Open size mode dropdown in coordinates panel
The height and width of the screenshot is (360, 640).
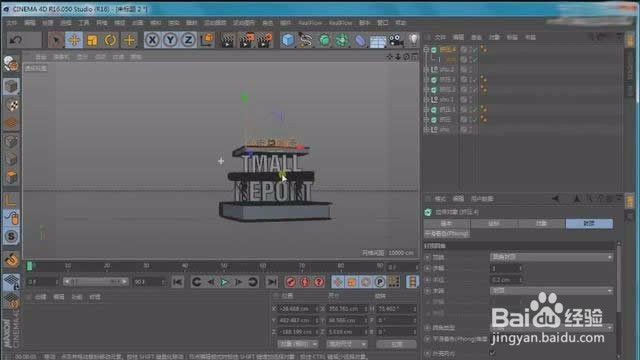347,344
